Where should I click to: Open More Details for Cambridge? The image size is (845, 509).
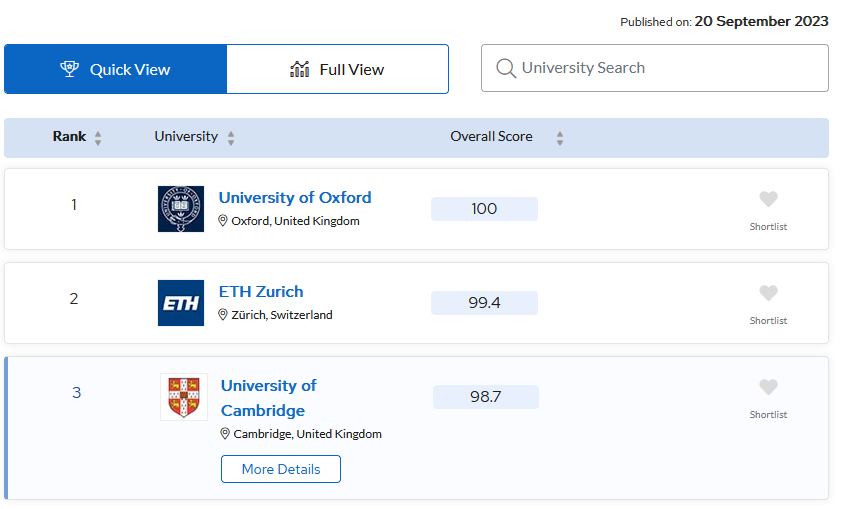(281, 469)
